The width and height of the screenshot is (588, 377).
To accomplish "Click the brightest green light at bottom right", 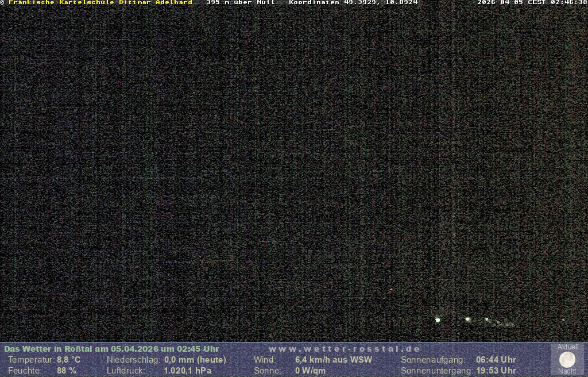I will [x=438, y=320].
